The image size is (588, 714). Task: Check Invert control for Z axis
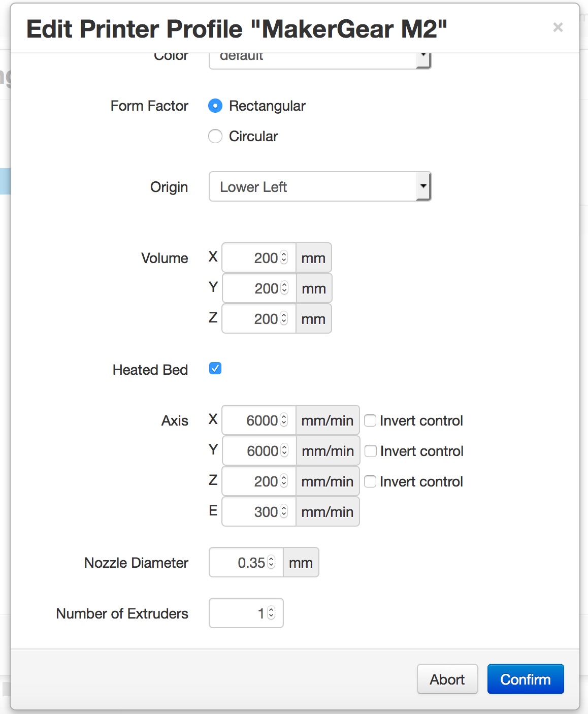tap(371, 481)
